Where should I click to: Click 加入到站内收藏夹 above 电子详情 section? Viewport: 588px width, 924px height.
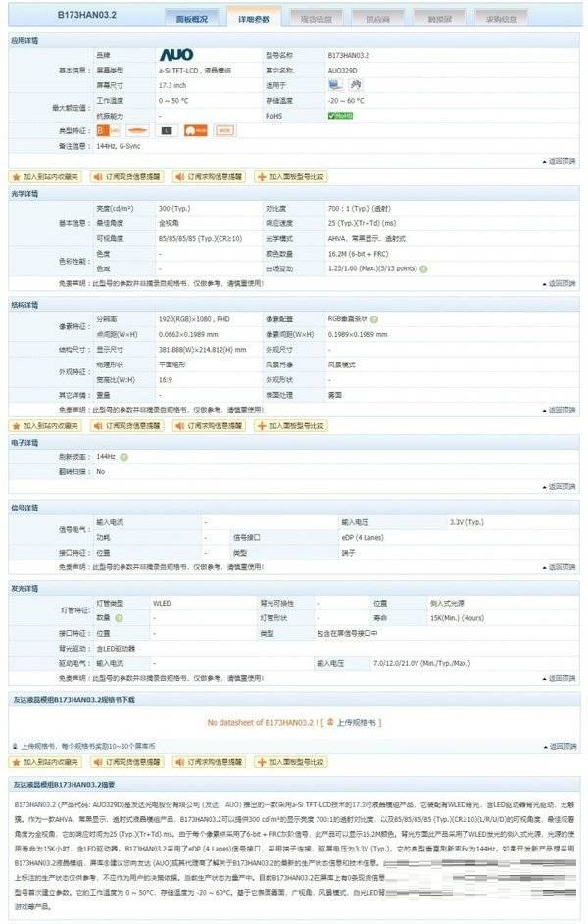click(45, 425)
